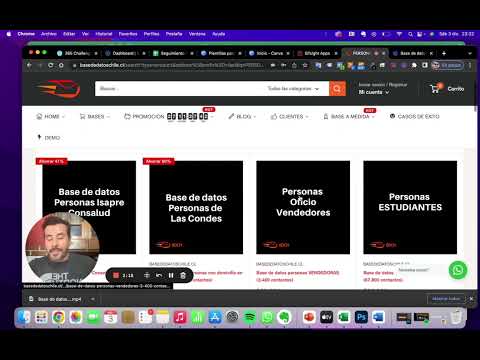480x360 pixels.
Task: Open the Carrito shopping cart icon
Action: pos(435,88)
